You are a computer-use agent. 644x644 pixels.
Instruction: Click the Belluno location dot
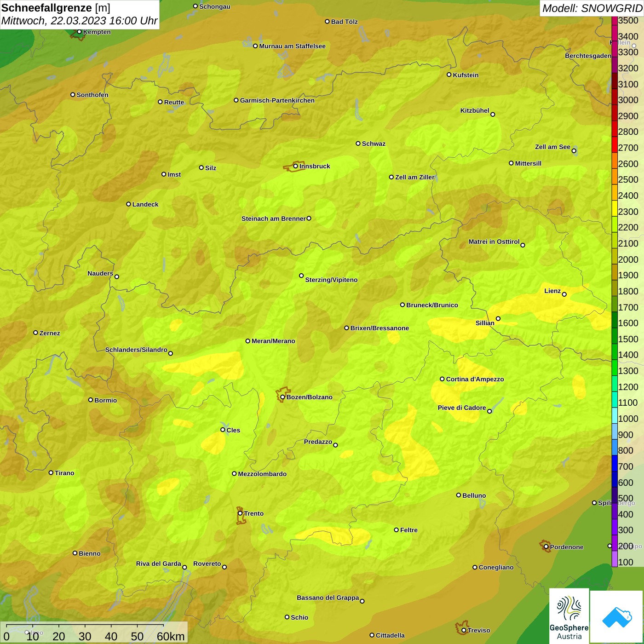pyautogui.click(x=459, y=495)
